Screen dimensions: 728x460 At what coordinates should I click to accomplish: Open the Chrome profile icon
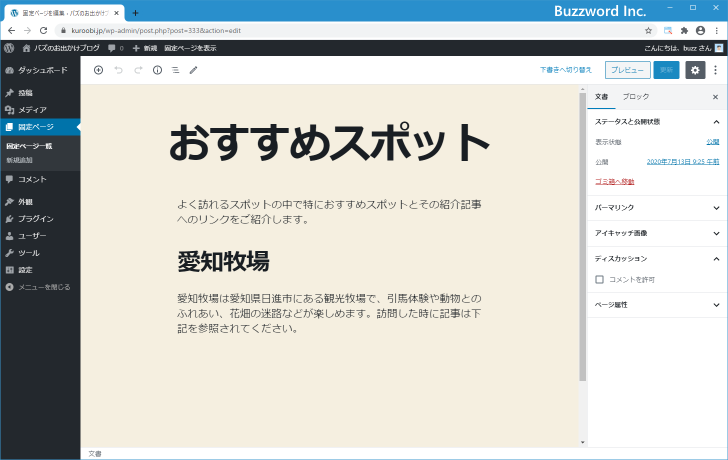[x=701, y=31]
